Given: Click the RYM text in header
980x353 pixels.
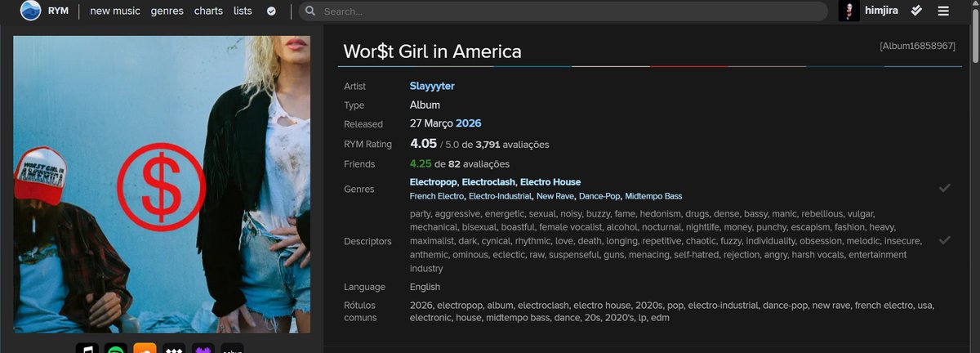Looking at the screenshot, I should tap(58, 11).
